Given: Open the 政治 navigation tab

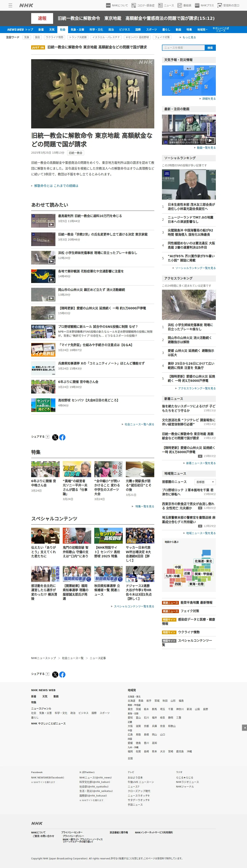Looking at the screenshot, I should 111,30.
